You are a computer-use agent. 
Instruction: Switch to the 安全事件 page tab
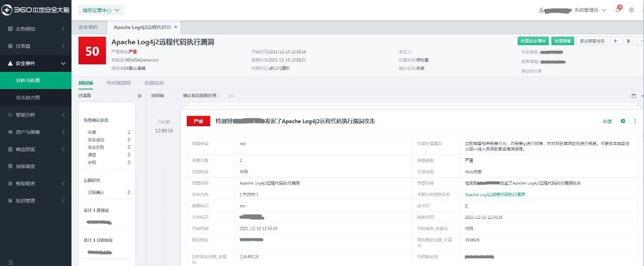[89, 27]
